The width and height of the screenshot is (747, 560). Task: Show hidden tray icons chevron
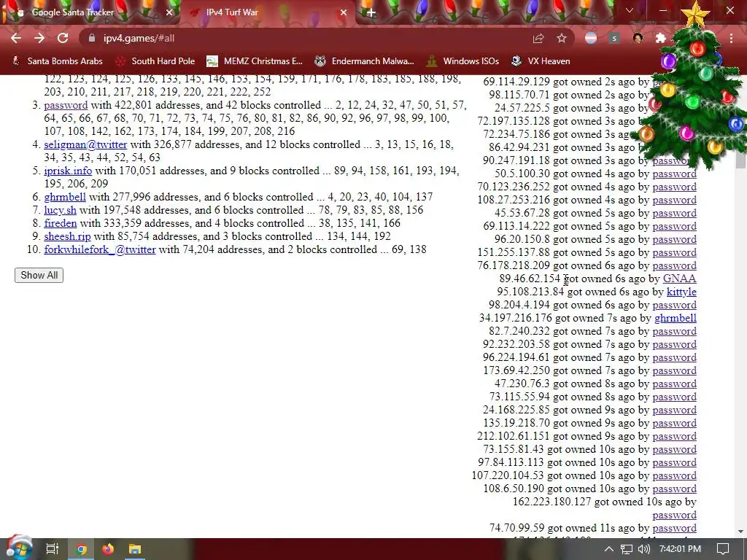[609, 549]
